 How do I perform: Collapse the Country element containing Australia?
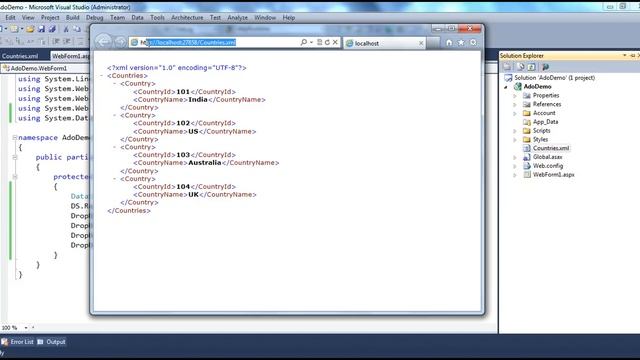(x=115, y=147)
